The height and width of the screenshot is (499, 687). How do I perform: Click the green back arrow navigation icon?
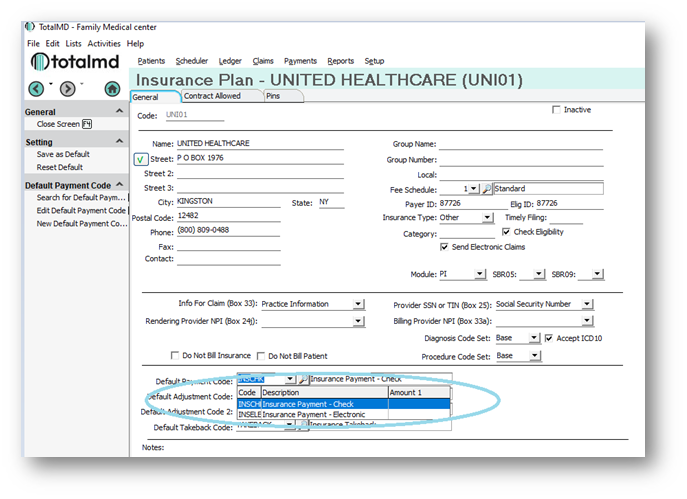pyautogui.click(x=37, y=89)
